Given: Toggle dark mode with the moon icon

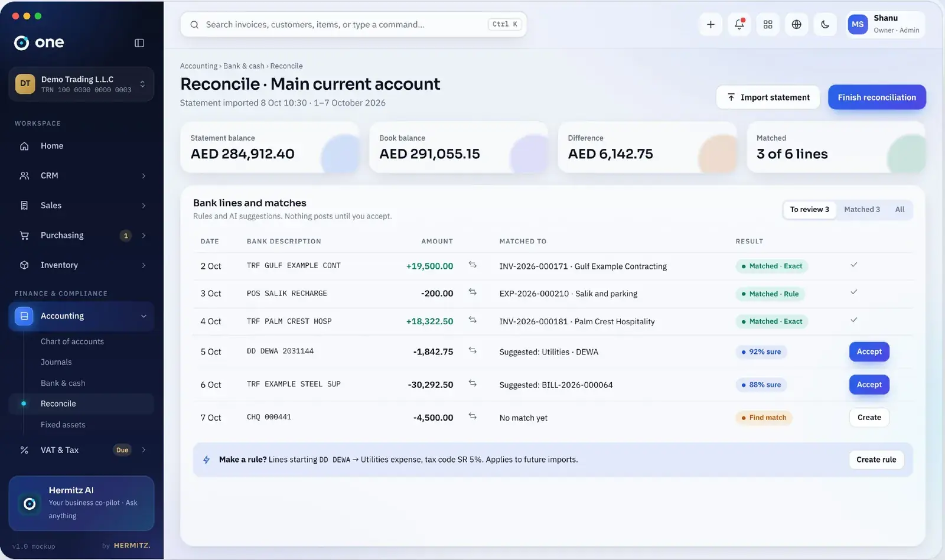Looking at the screenshot, I should 825,24.
